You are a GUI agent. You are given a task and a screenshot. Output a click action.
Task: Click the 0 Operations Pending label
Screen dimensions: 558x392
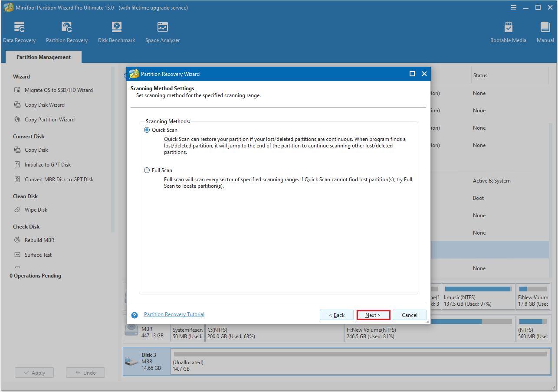click(x=35, y=276)
